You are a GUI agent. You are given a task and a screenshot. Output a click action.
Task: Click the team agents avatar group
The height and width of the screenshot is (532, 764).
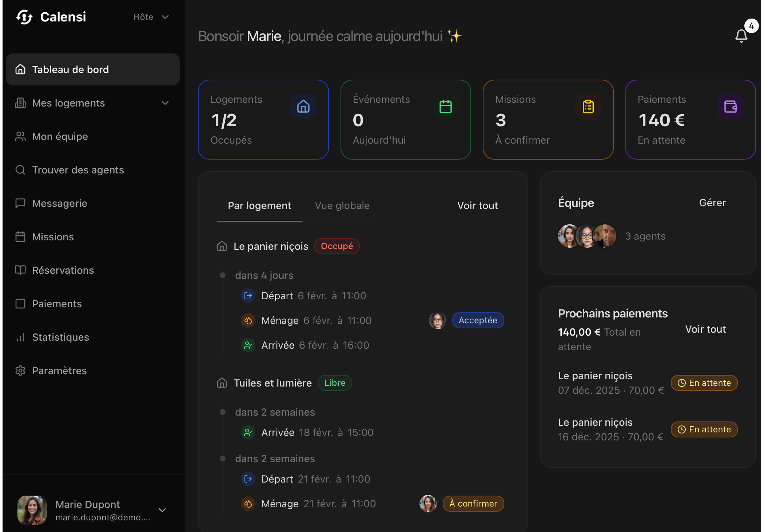pos(587,236)
